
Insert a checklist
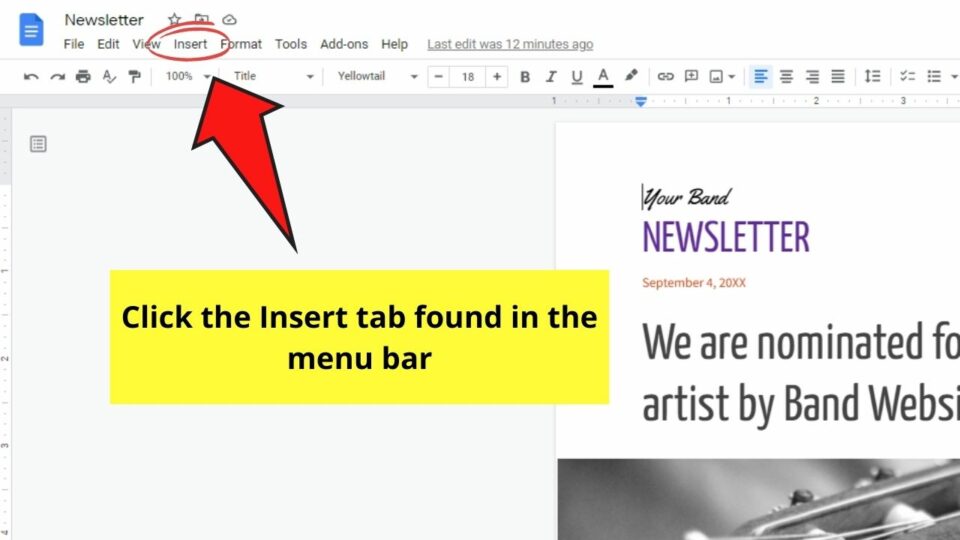tap(907, 77)
